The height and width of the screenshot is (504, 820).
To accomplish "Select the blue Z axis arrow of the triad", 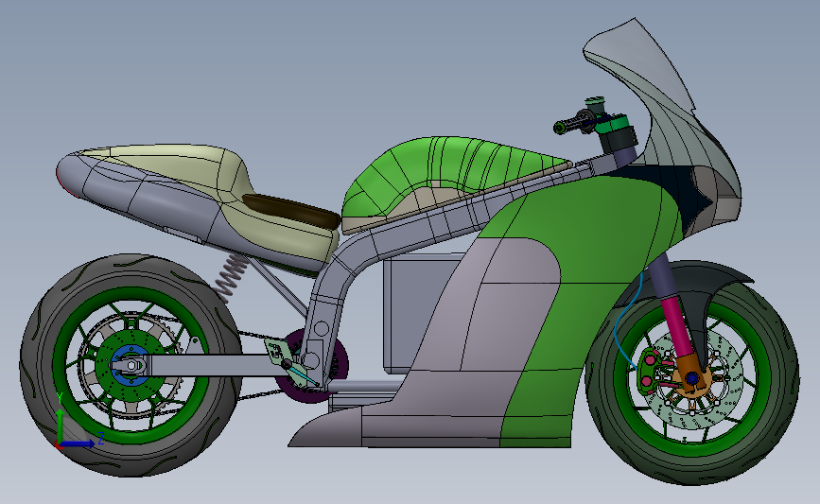I will click(x=79, y=443).
